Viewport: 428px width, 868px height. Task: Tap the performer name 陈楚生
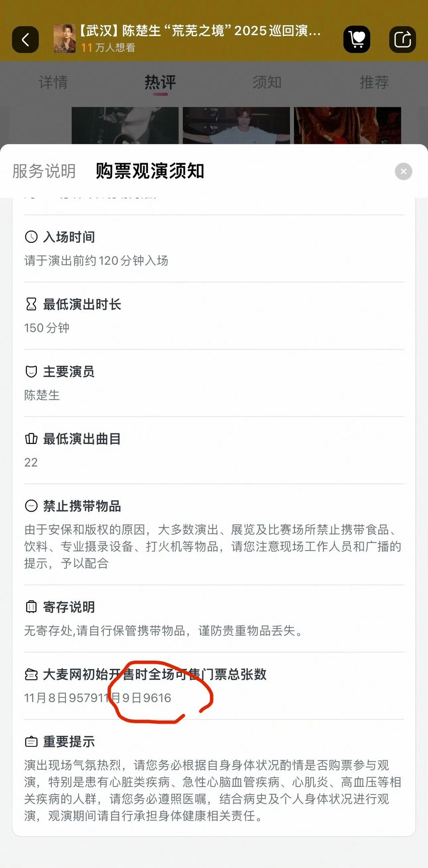[x=42, y=395]
